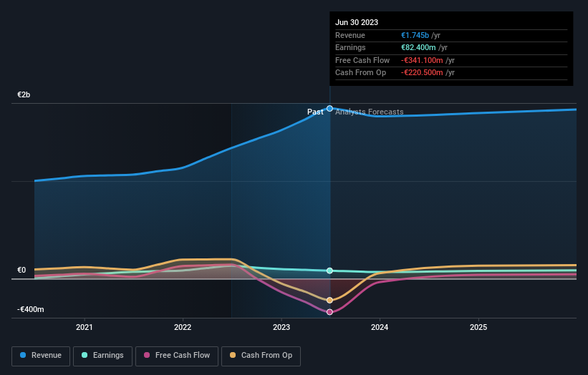Click the Free Cash Flow pink data point
The height and width of the screenshot is (375, 588).
pos(329,312)
